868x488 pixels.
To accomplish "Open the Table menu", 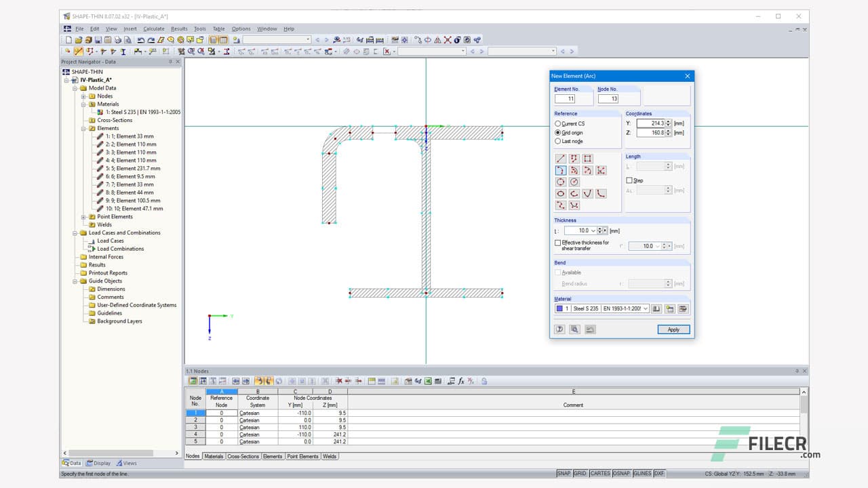I will pyautogui.click(x=218, y=28).
